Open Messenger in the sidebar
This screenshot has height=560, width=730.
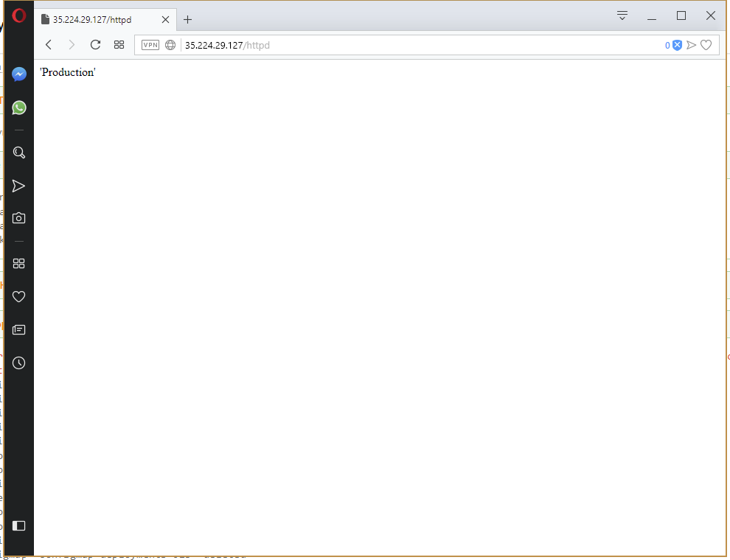[19, 74]
